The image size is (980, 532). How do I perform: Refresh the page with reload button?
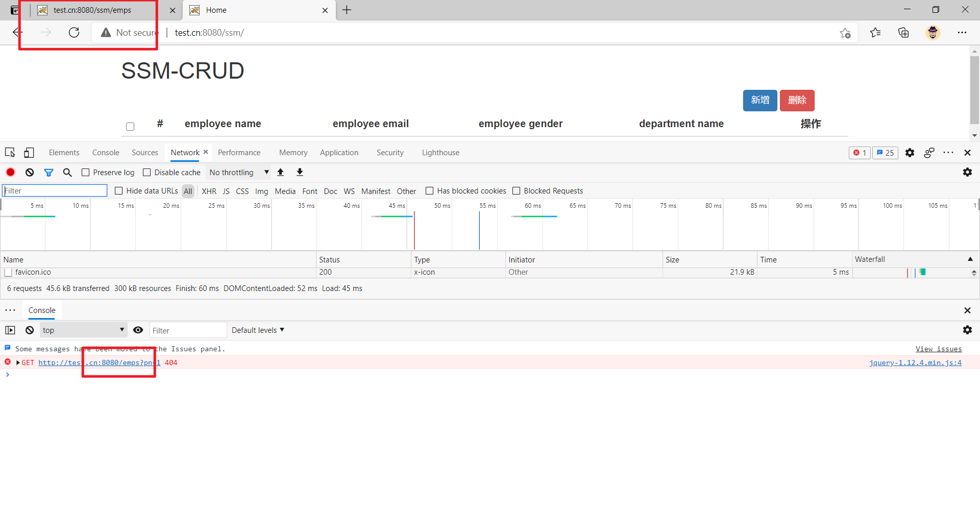(74, 33)
